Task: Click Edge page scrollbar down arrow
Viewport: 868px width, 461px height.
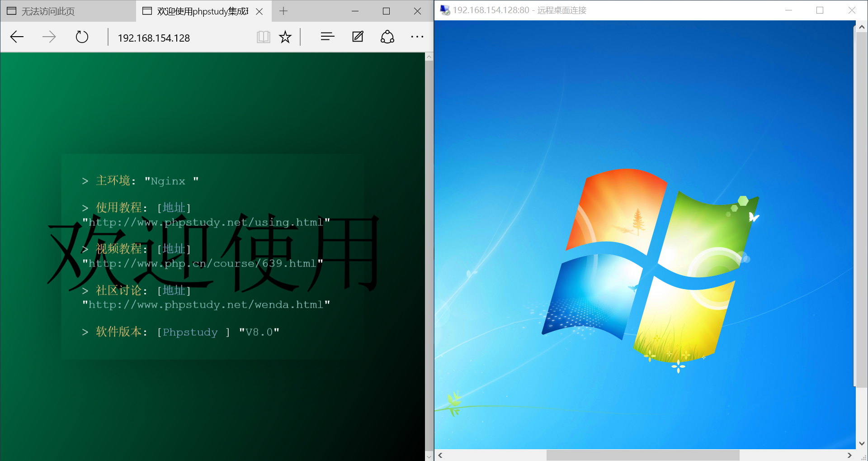Action: (x=429, y=456)
